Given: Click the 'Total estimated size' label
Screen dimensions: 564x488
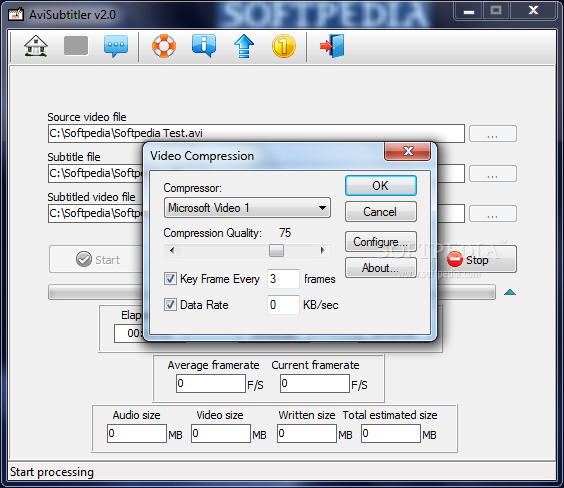Looking at the screenshot, I should click(x=390, y=415).
